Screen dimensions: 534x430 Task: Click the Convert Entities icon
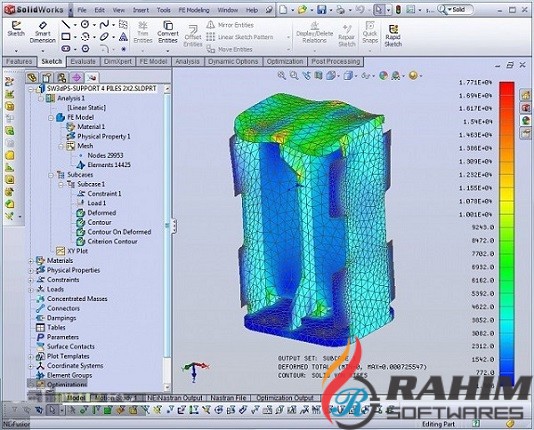[x=168, y=32]
